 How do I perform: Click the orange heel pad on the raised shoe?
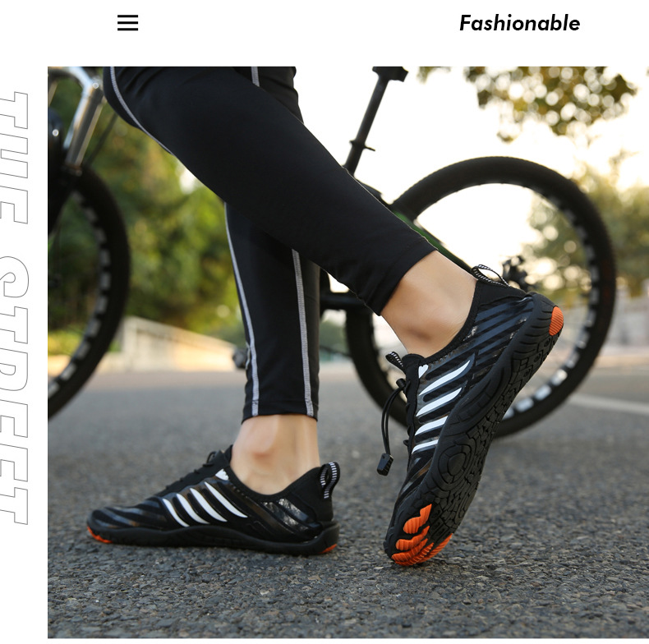(556, 320)
